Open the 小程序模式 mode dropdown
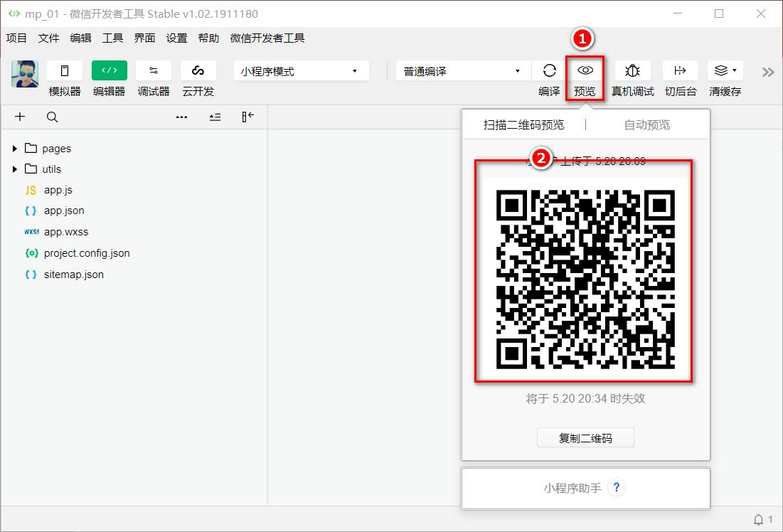This screenshot has height=532, width=783. pos(301,71)
